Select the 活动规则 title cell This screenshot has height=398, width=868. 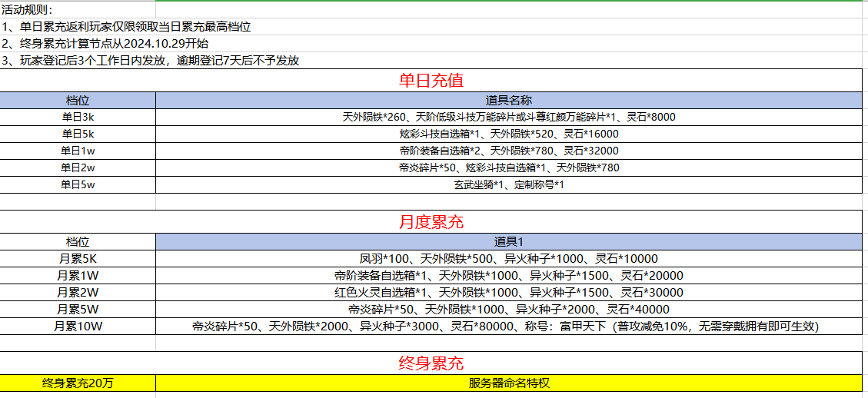[28, 9]
